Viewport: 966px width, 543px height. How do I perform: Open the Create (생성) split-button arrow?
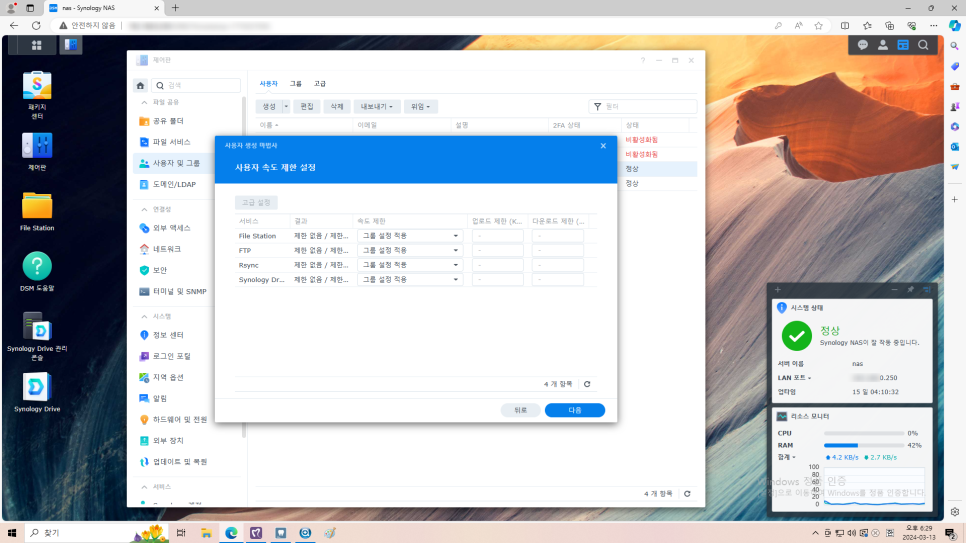tap(286, 107)
